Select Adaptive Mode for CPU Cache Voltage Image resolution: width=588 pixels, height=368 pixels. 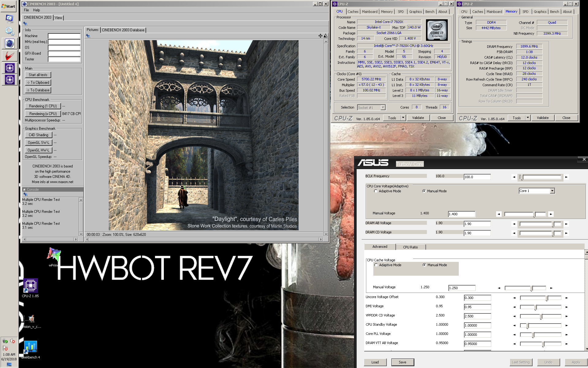pyautogui.click(x=376, y=265)
